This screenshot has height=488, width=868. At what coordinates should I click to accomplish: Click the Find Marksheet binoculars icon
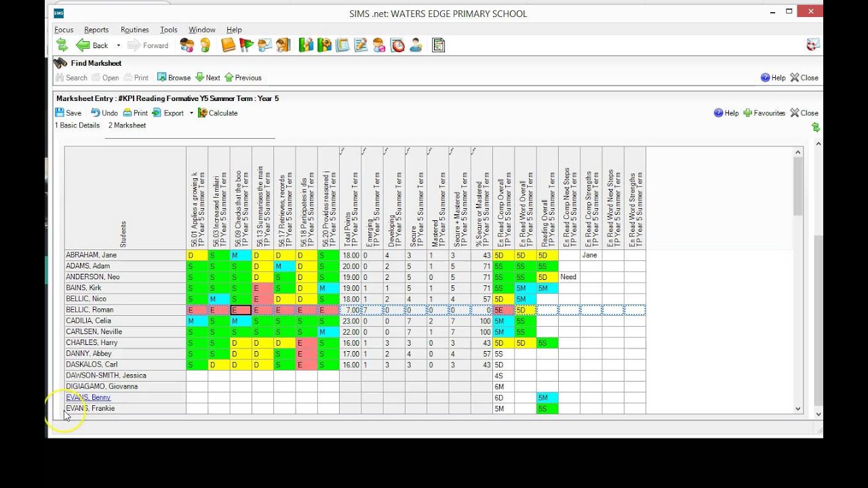[60, 63]
